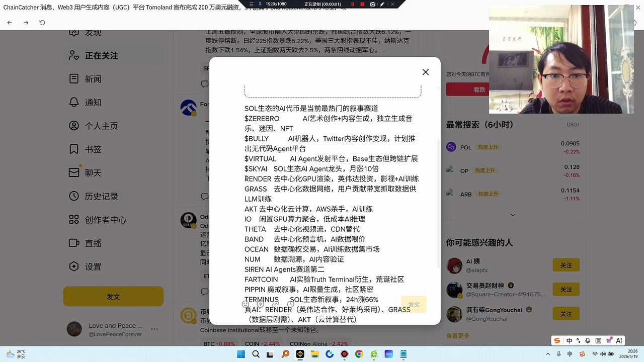Image resolution: width=644 pixels, height=362 pixels.
Task: Open the recorder's pencil annotation tool
Action: pyautogui.click(x=382, y=4)
